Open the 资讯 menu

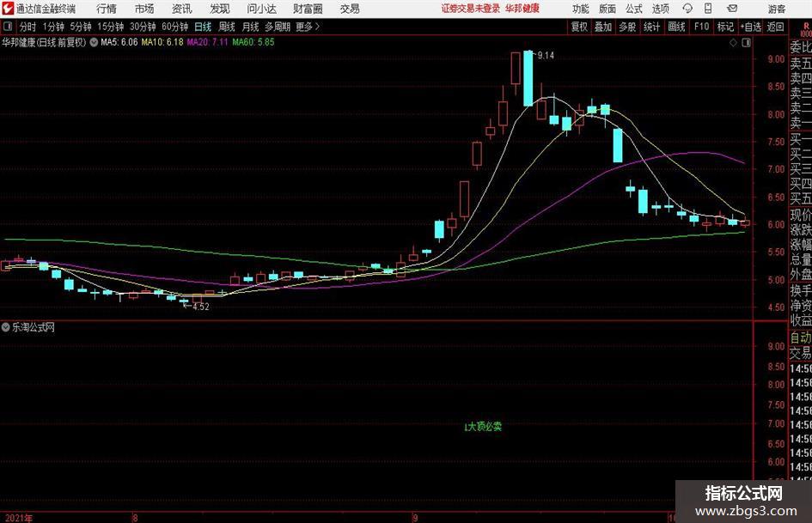pyautogui.click(x=182, y=9)
